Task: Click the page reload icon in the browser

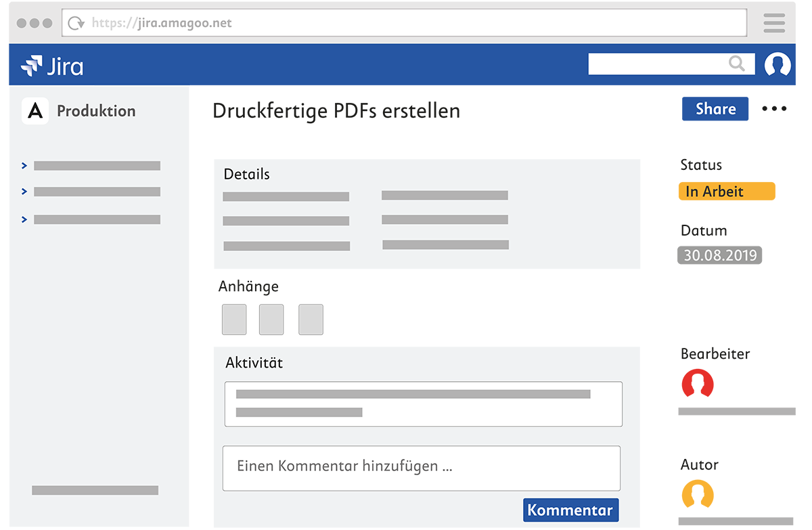Action: point(75,22)
